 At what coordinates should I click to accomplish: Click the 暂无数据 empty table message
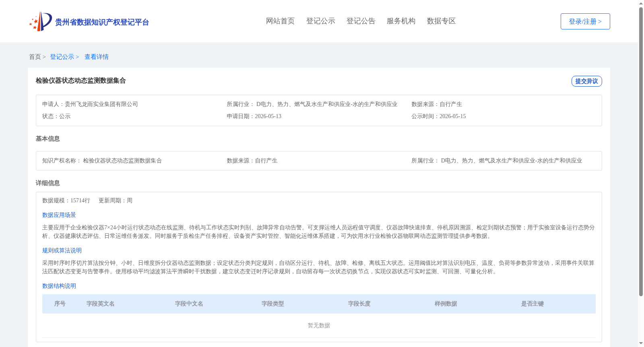pos(319,325)
